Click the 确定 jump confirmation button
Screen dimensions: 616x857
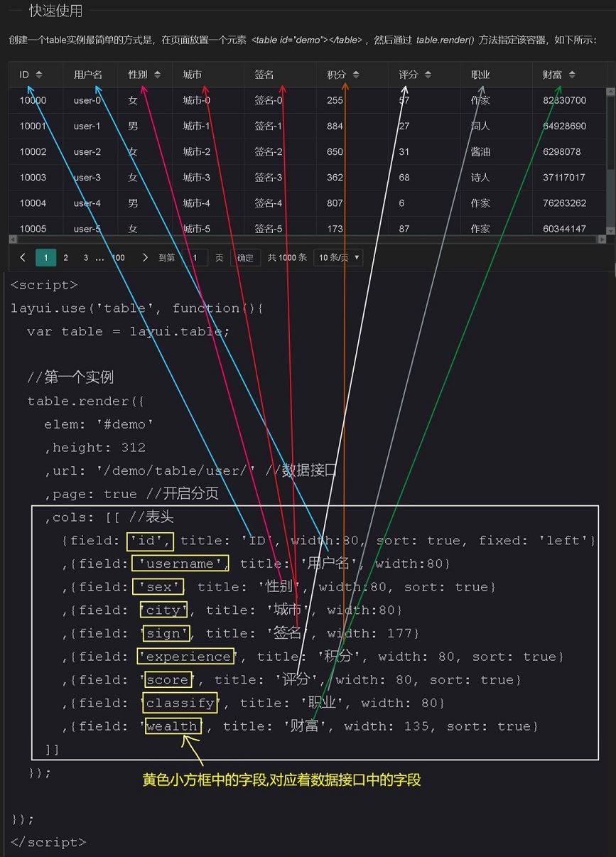point(245,257)
